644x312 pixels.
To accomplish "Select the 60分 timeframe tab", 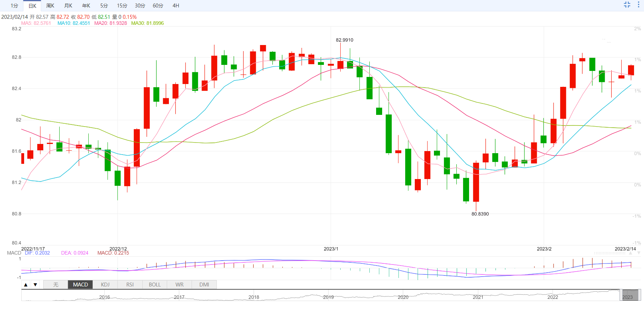I will pos(158,6).
